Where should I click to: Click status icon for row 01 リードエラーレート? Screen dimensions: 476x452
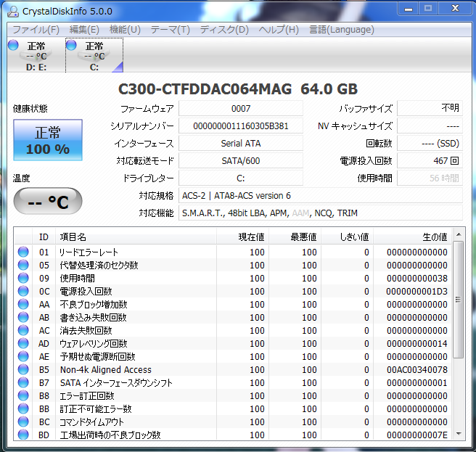[x=23, y=252]
